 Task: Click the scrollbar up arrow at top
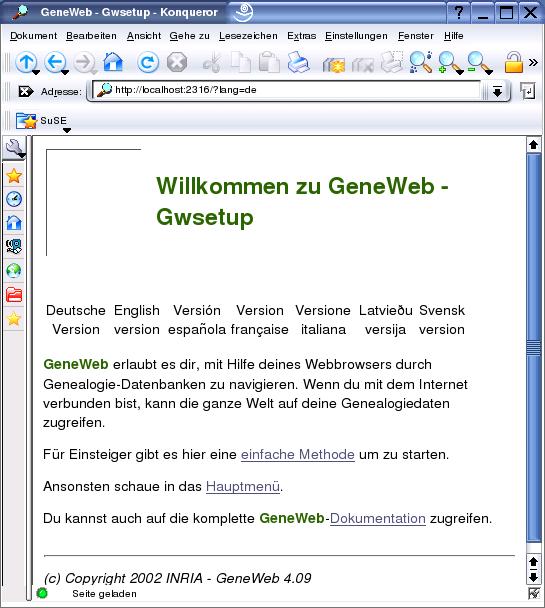(x=534, y=145)
